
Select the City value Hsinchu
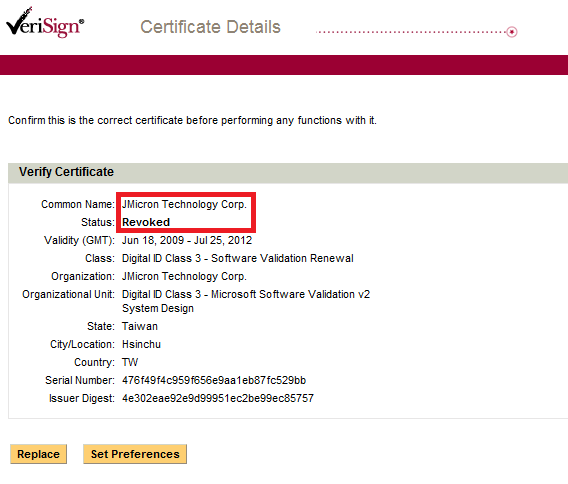point(141,344)
